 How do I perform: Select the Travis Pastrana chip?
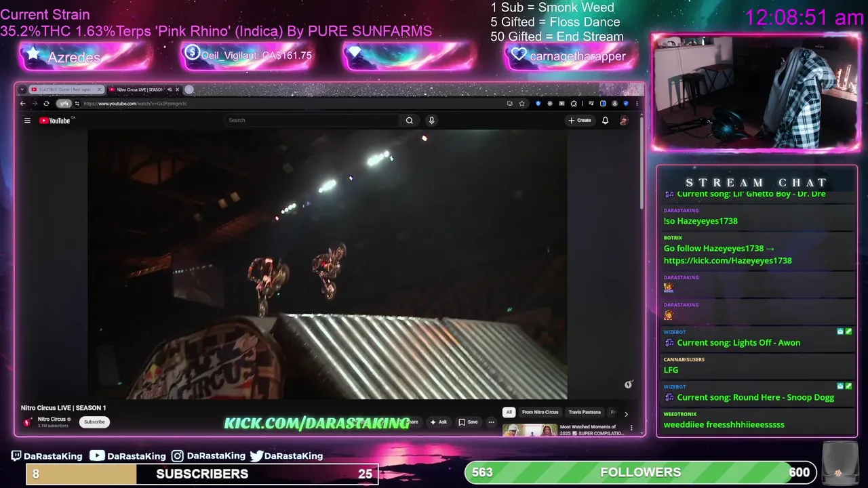[585, 412]
